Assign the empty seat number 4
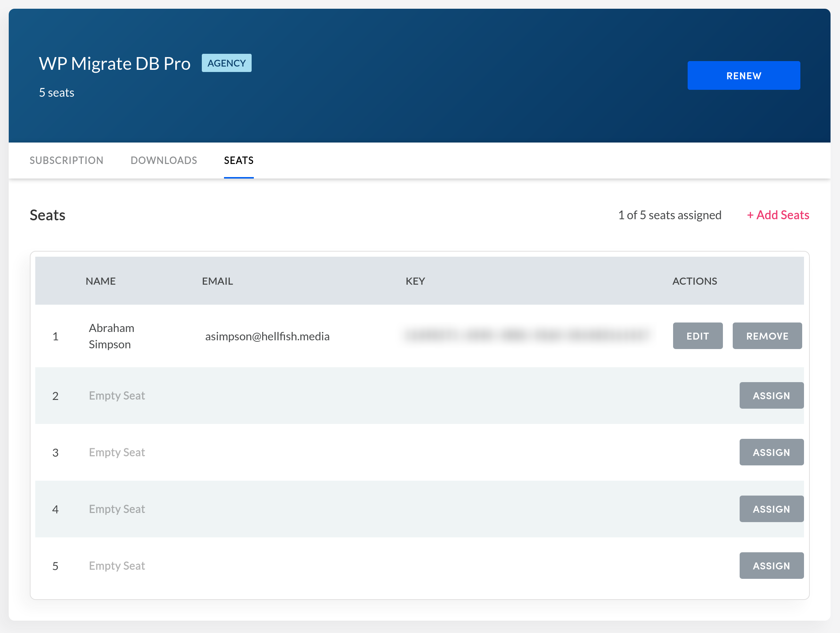The width and height of the screenshot is (840, 633). pyautogui.click(x=771, y=509)
